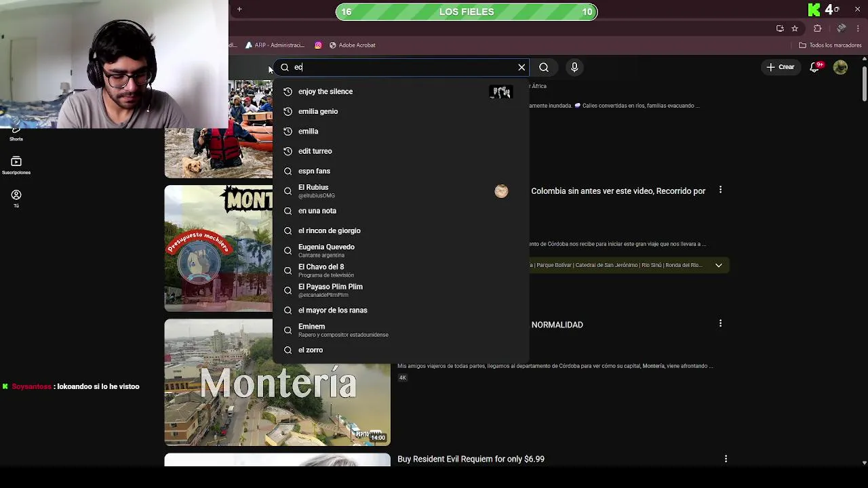Open the AFIP Administraci... bookmark

click(x=275, y=45)
